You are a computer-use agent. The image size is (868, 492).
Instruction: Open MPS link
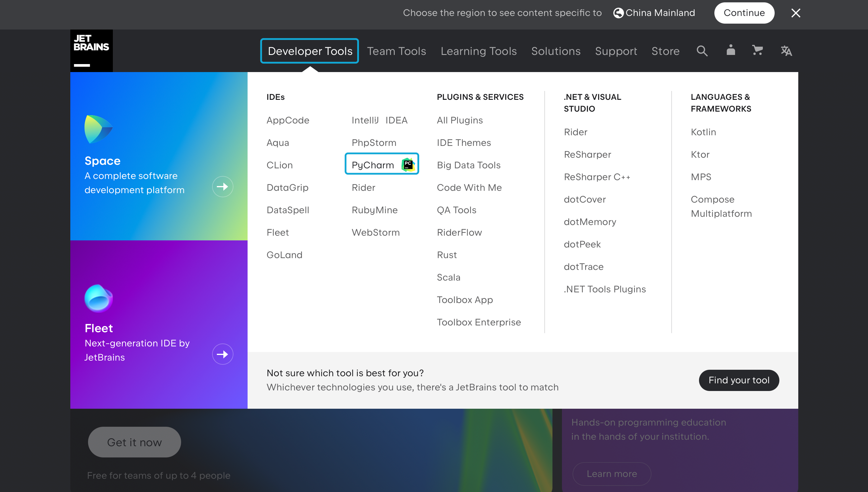coord(701,177)
